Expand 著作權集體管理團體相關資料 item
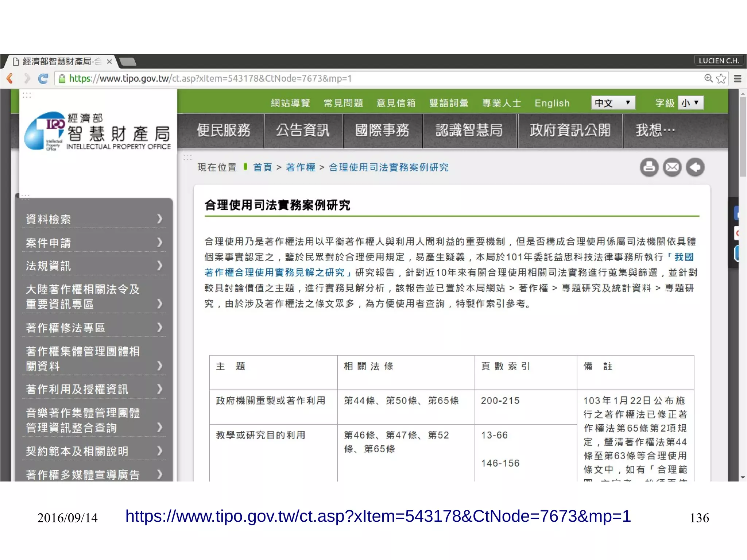Viewport: 747px width, 560px height. (x=94, y=359)
